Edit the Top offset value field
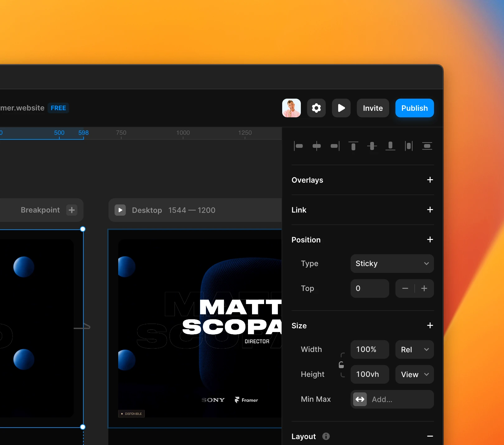This screenshot has height=445, width=504. [370, 288]
